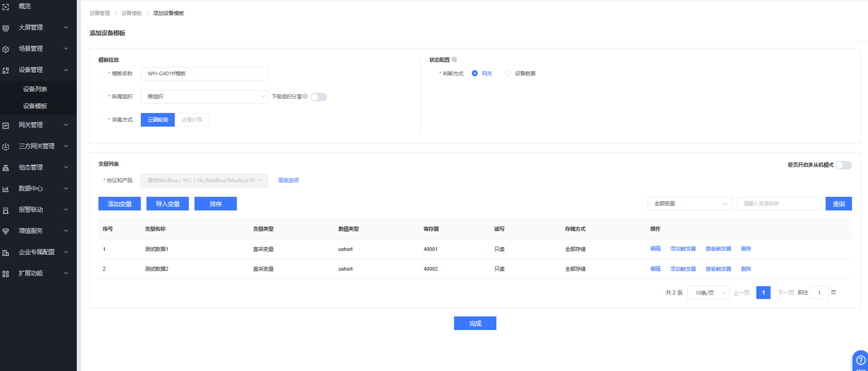Click the 场景管理 cube icon

pos(6,49)
